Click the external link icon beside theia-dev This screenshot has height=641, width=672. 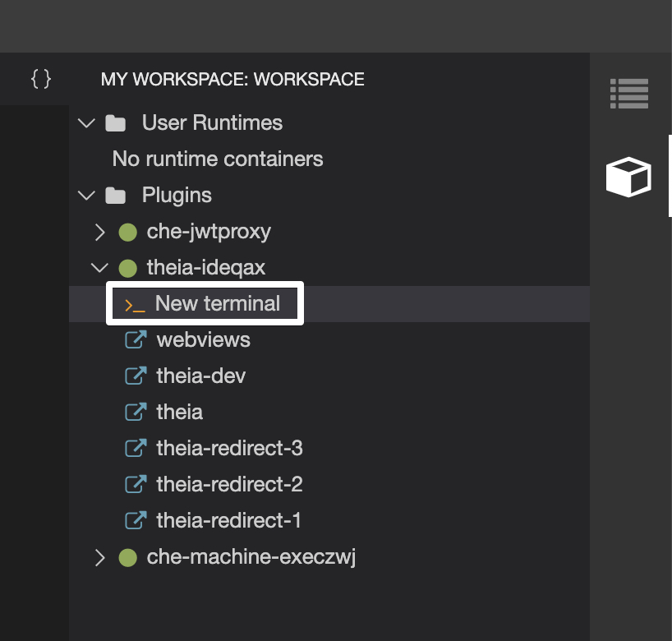[x=136, y=375]
